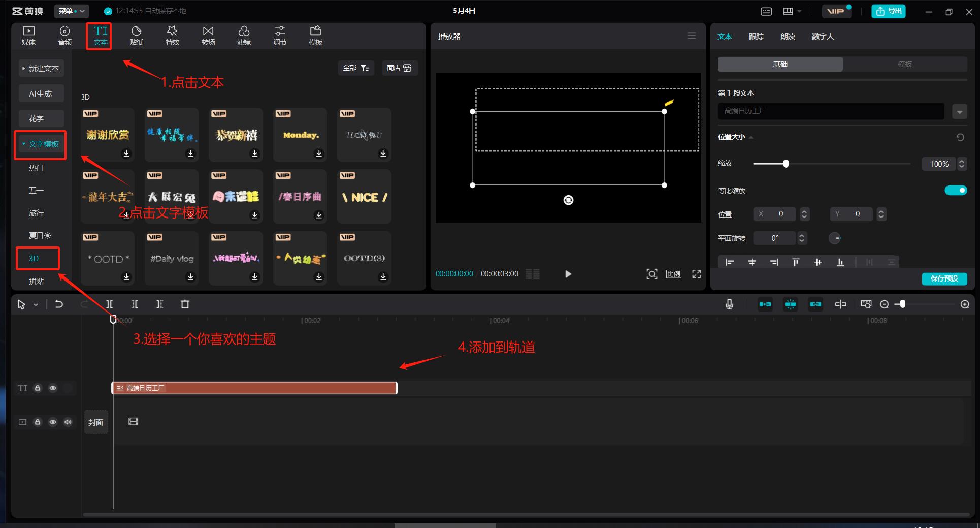The image size is (980, 528).
Task: Open the 贴纸 stickers panel
Action: [x=136, y=36]
